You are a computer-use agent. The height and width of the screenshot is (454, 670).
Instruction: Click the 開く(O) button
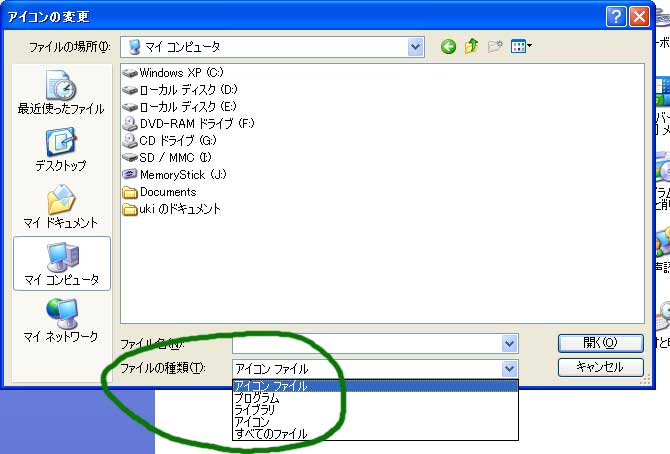click(599, 343)
